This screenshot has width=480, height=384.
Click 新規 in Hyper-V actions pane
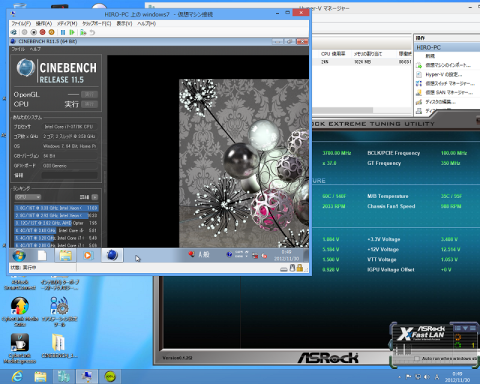pyautogui.click(x=430, y=56)
